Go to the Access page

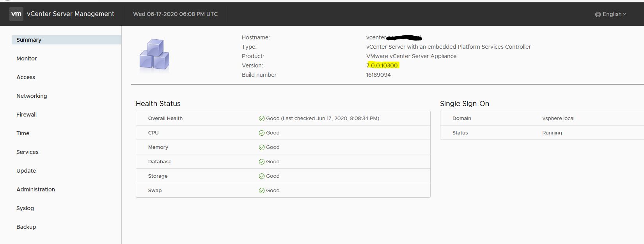click(x=26, y=77)
